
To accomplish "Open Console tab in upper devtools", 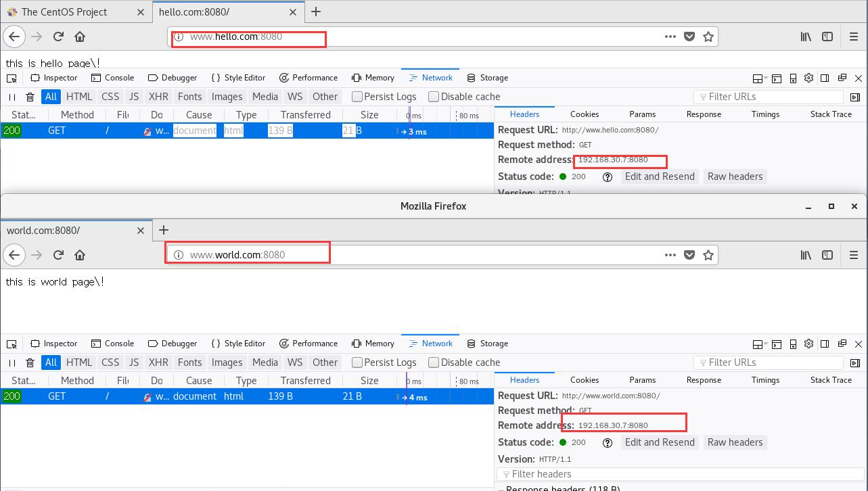I will (x=113, y=78).
